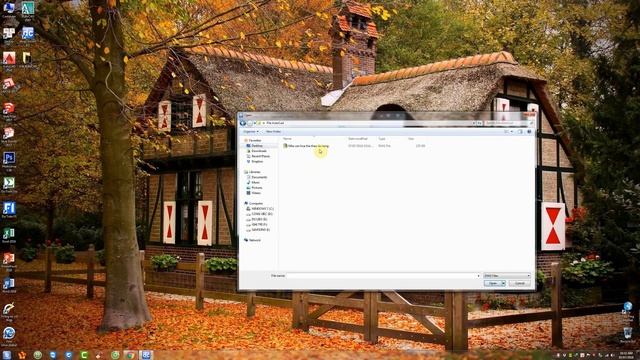The image size is (640, 360).
Task: Expand the address bar history dropdown
Action: pos(474,123)
